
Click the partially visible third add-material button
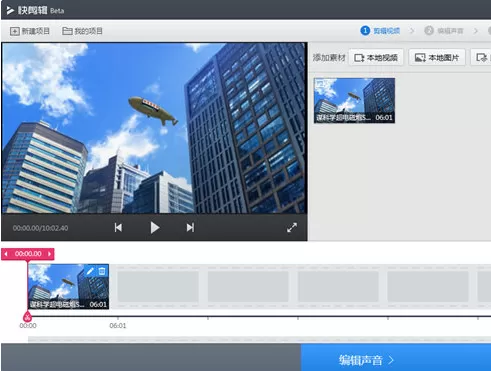coord(481,58)
